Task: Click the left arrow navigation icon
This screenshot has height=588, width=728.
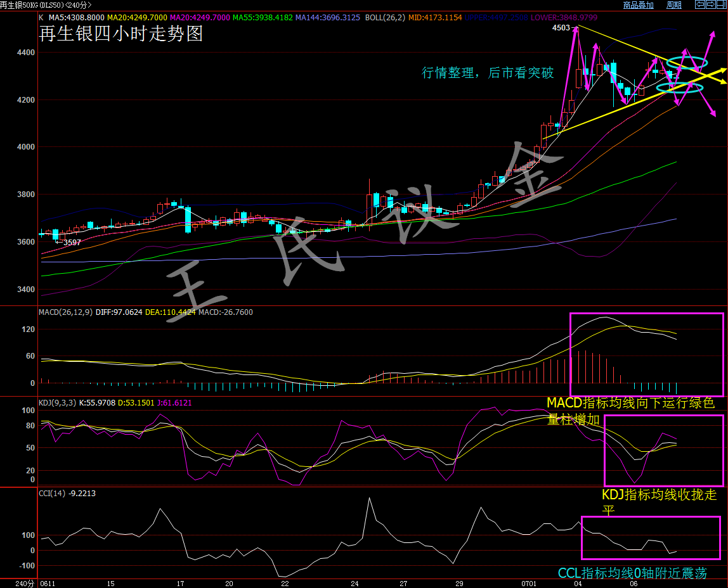Action: (x=700, y=4)
